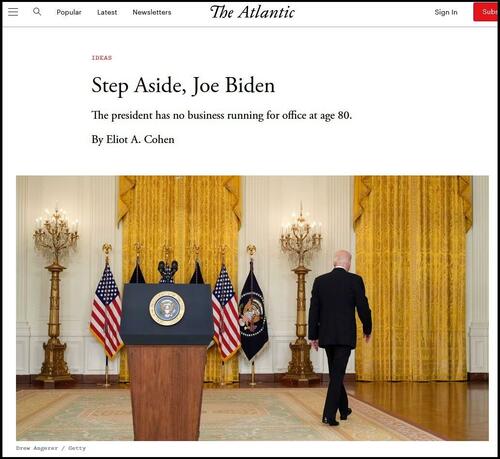Click the wooden podium base in photo

[166, 392]
